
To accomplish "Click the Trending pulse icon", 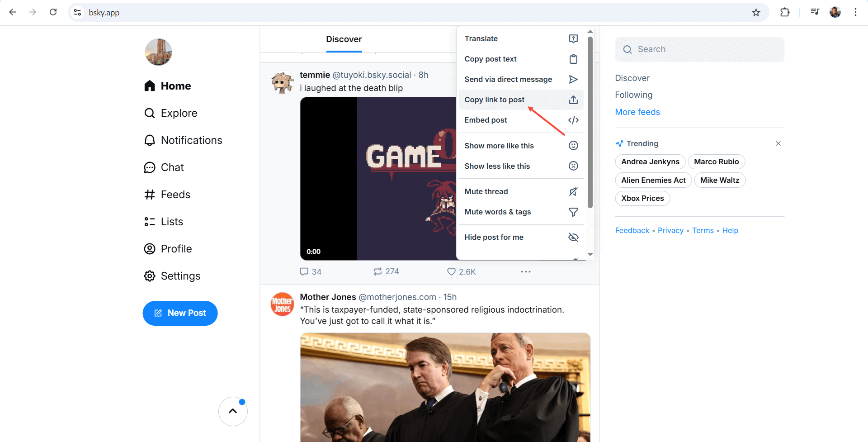I will 619,143.
